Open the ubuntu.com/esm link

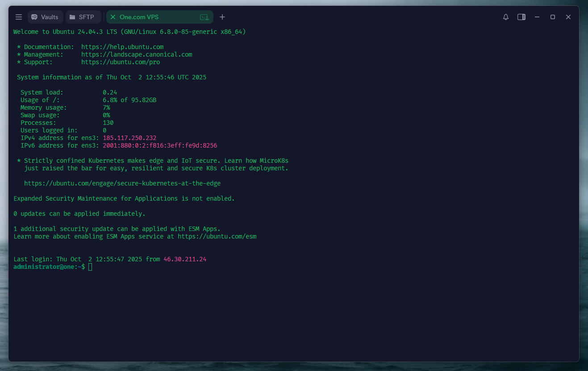pos(217,236)
